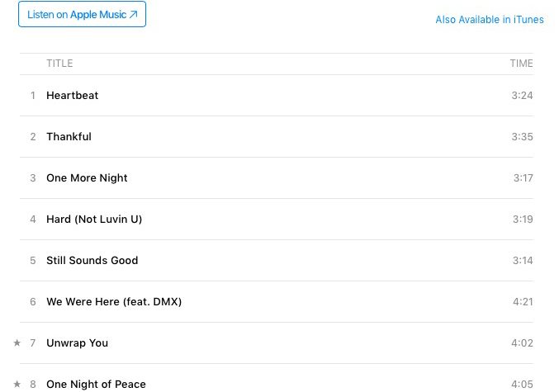The height and width of the screenshot is (392, 559).
Task: Click track number 6
Action: (33, 302)
